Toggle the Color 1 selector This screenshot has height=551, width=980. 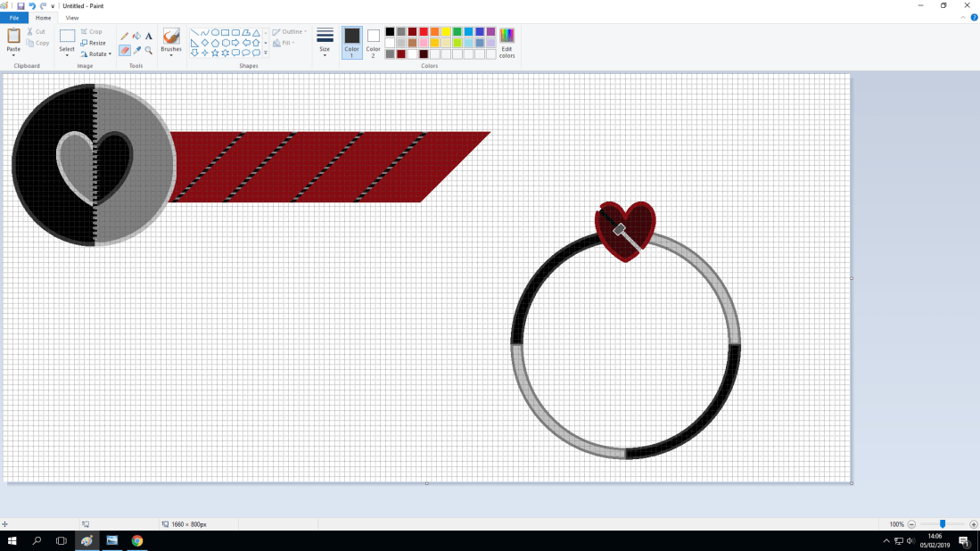pos(351,42)
